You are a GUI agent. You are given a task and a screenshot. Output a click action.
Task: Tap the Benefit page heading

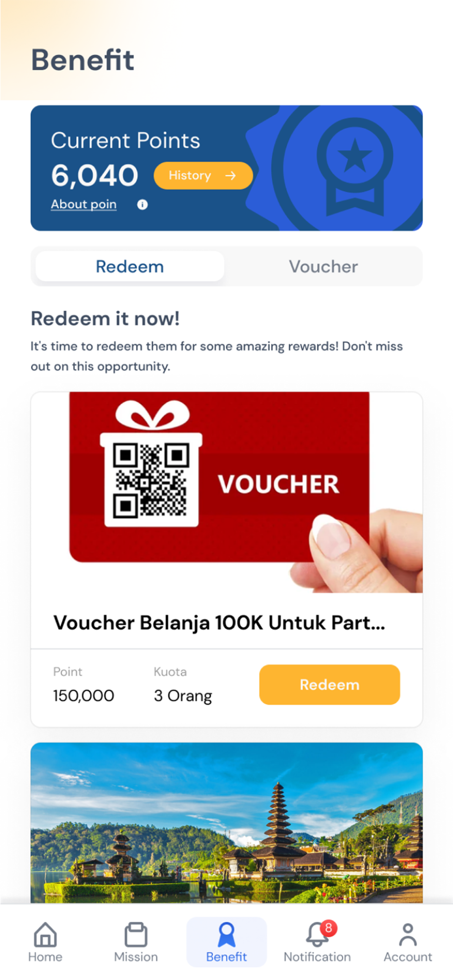[83, 60]
